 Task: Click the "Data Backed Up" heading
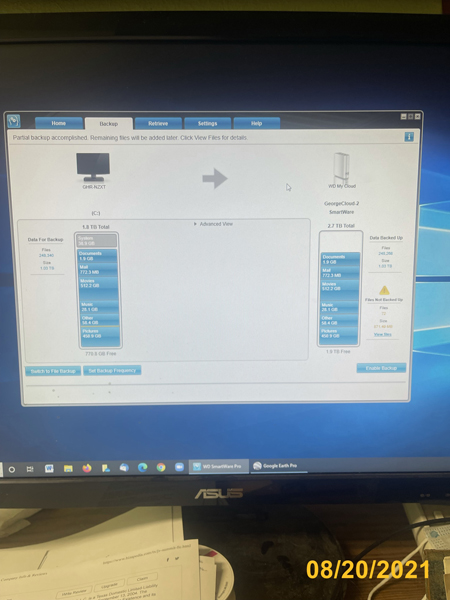(x=386, y=238)
